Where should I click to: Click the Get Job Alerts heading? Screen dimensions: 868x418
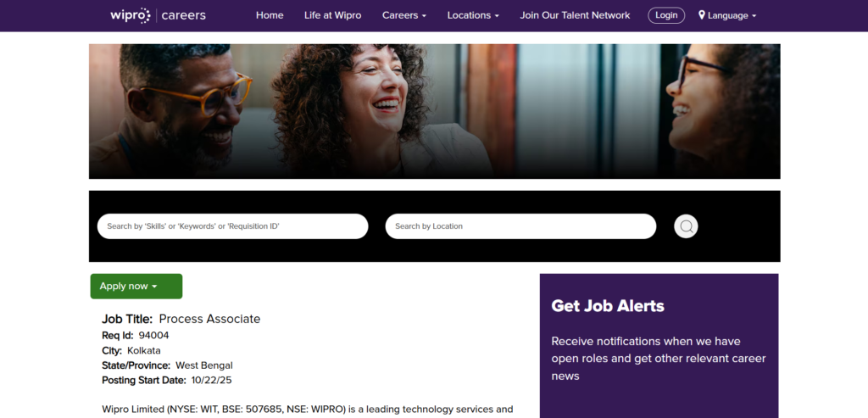(x=608, y=305)
